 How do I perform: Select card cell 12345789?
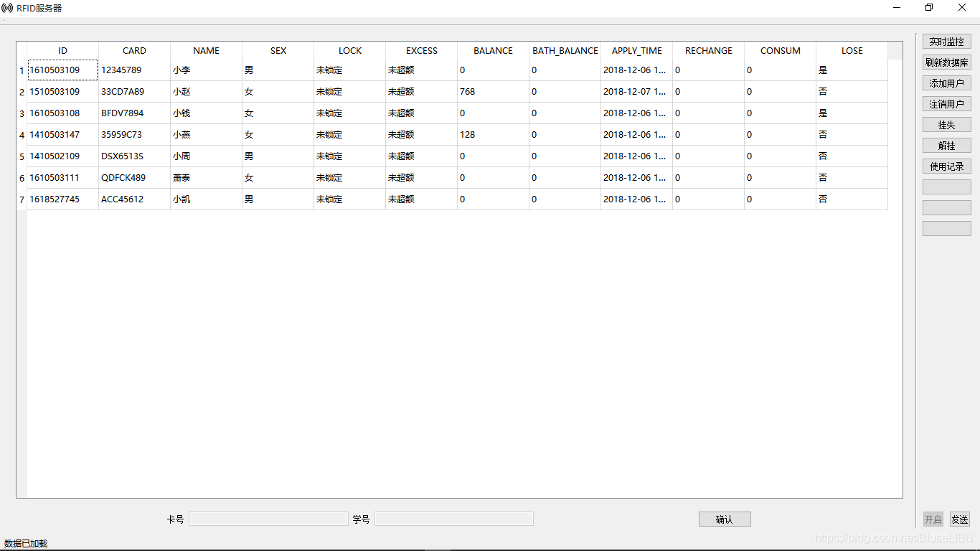[x=135, y=70]
